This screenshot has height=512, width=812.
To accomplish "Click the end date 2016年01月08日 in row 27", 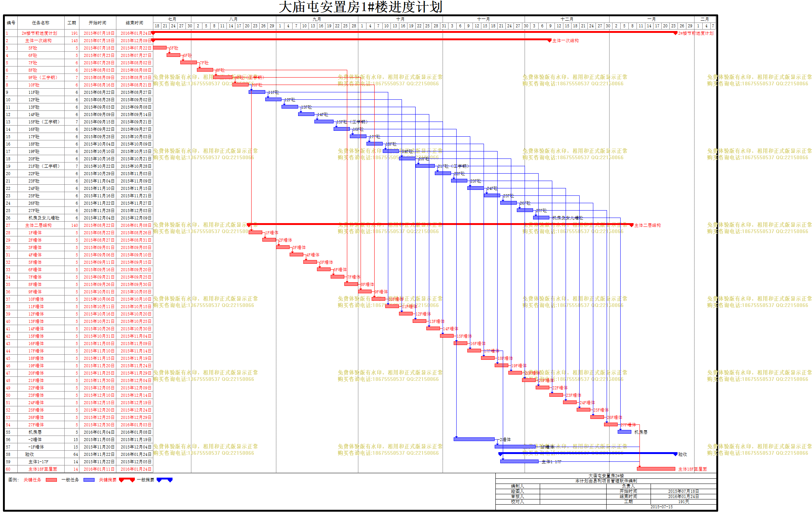I will point(136,225).
